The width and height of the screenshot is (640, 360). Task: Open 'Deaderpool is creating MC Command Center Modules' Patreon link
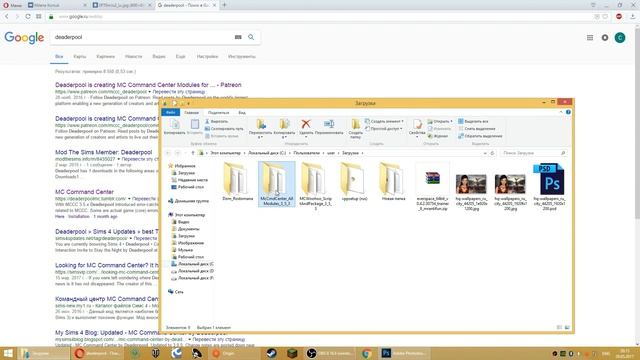pos(148,85)
